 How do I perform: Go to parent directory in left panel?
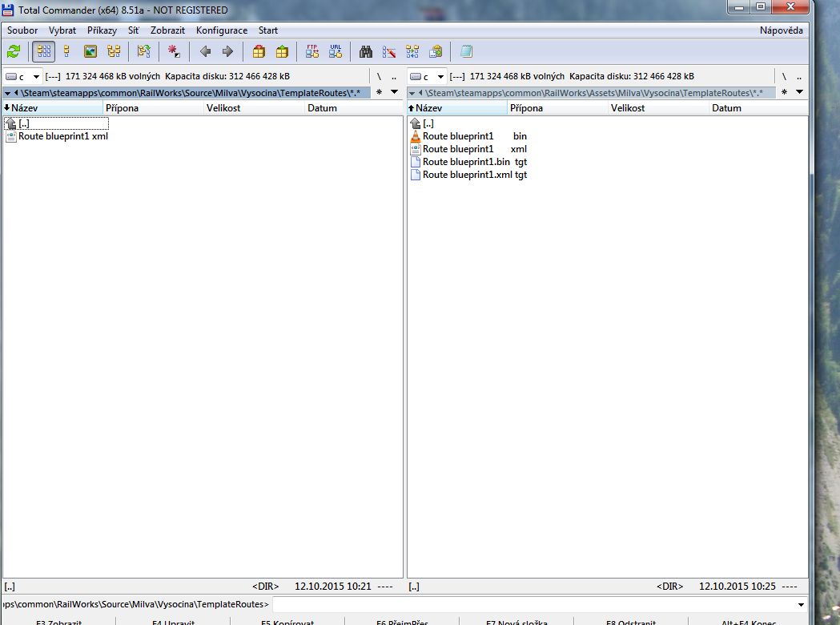click(x=394, y=77)
